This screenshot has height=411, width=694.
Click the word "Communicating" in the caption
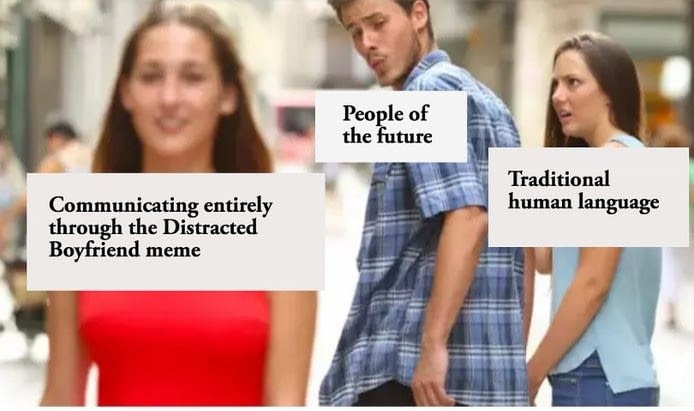click(123, 205)
